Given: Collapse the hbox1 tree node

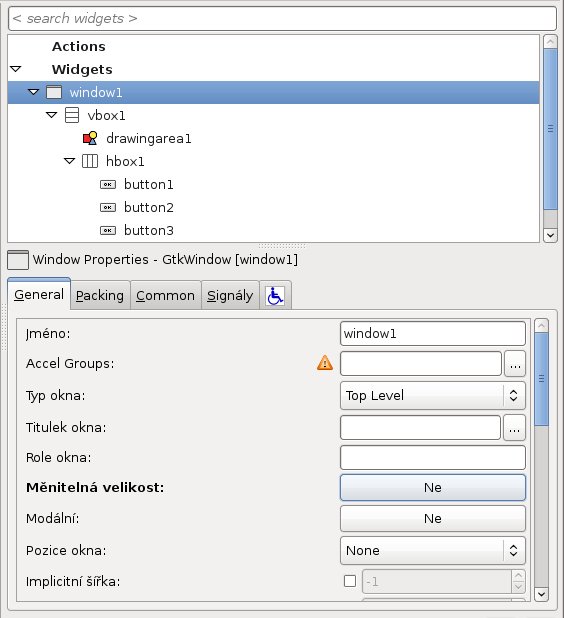Looking at the screenshot, I should pos(69,161).
